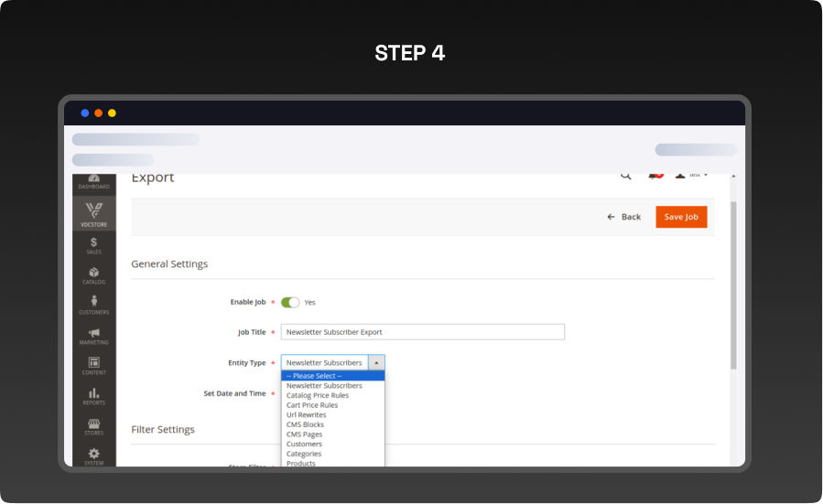Viewport: 823px width, 504px height.
Task: Open the Catalog sidebar icon
Action: pyautogui.click(x=93, y=275)
